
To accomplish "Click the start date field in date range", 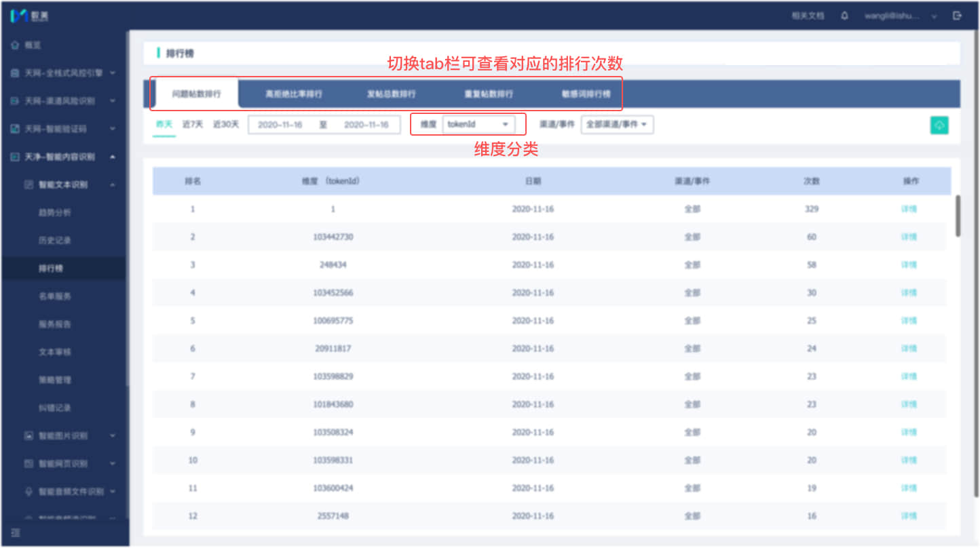I will coord(280,125).
